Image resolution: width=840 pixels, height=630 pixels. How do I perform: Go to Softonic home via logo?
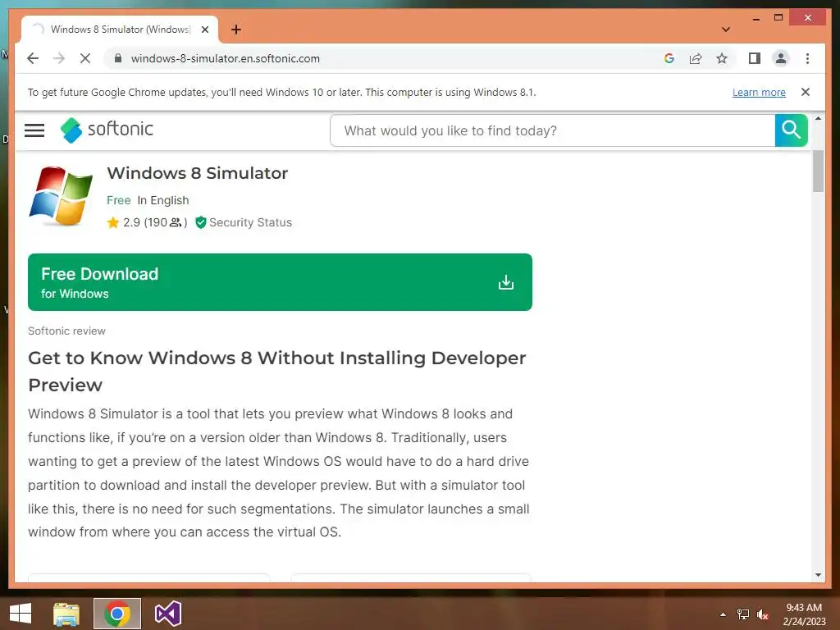107,130
